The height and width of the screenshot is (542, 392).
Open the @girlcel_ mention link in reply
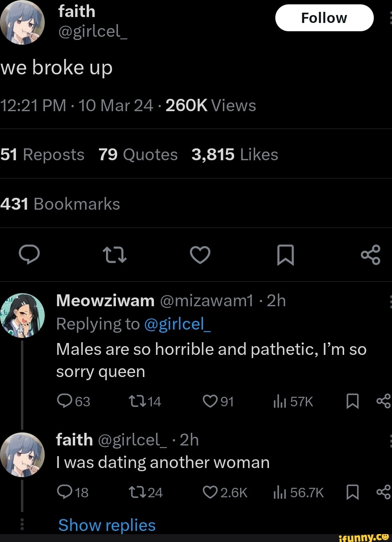pos(178,324)
